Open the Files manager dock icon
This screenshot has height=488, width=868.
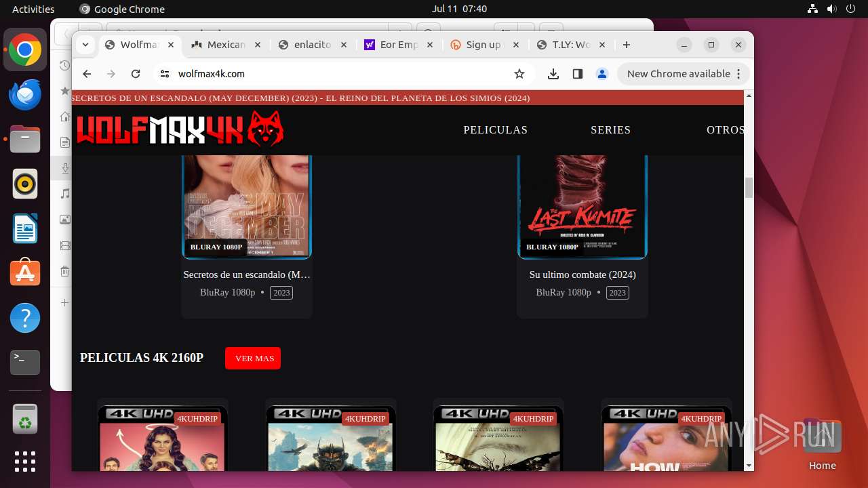[x=25, y=139]
